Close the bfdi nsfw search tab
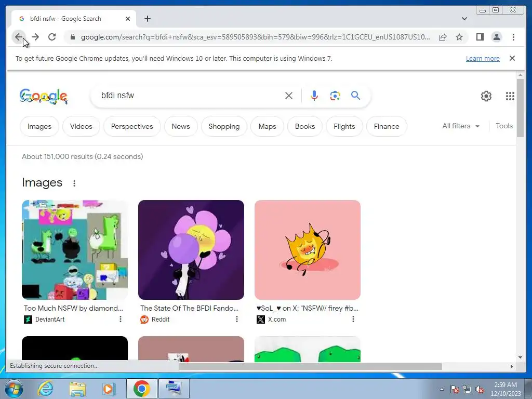532x399 pixels. (x=128, y=19)
